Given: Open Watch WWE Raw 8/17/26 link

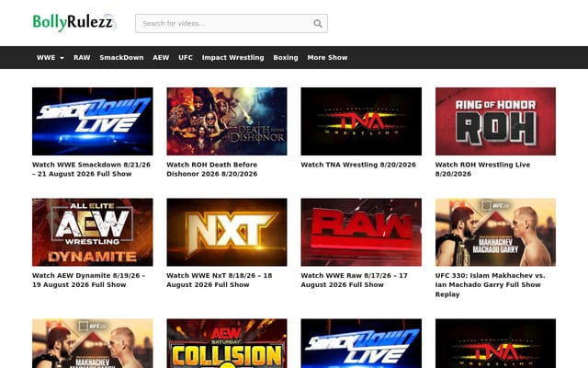Looking at the screenshot, I should click(354, 280).
